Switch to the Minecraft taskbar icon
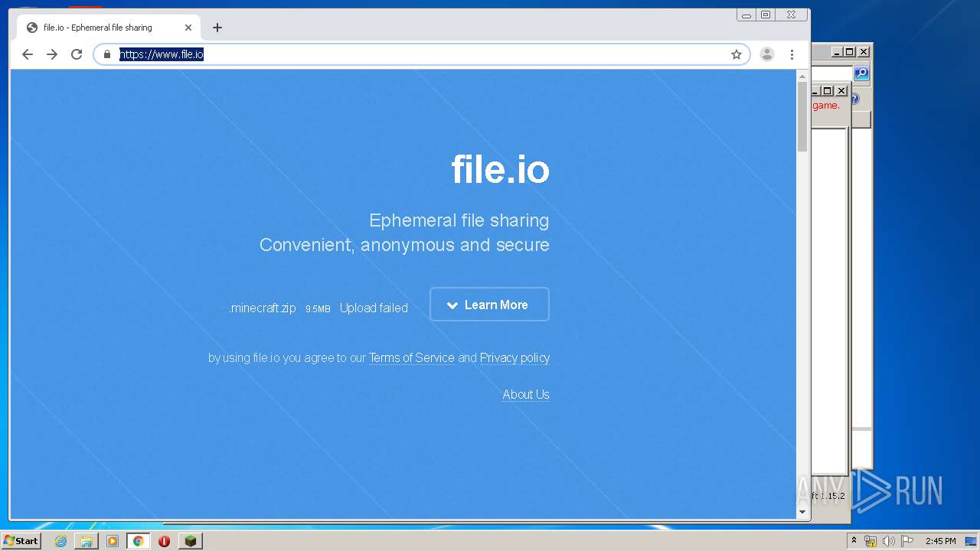 point(190,541)
